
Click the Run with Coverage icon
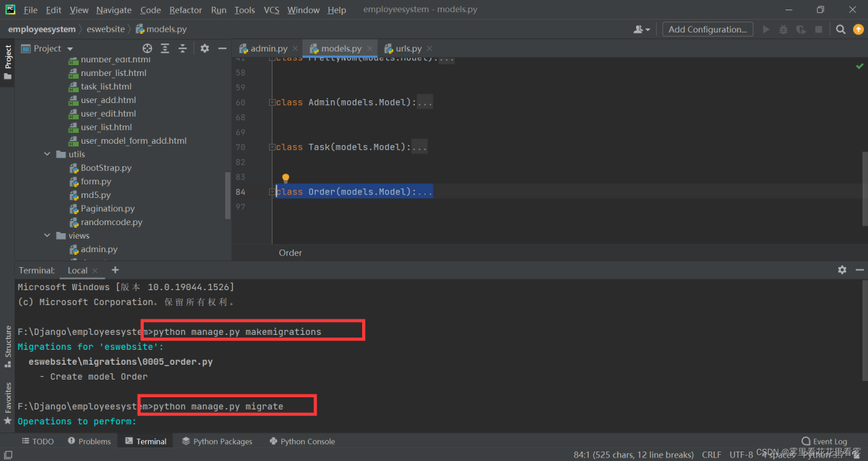(801, 29)
